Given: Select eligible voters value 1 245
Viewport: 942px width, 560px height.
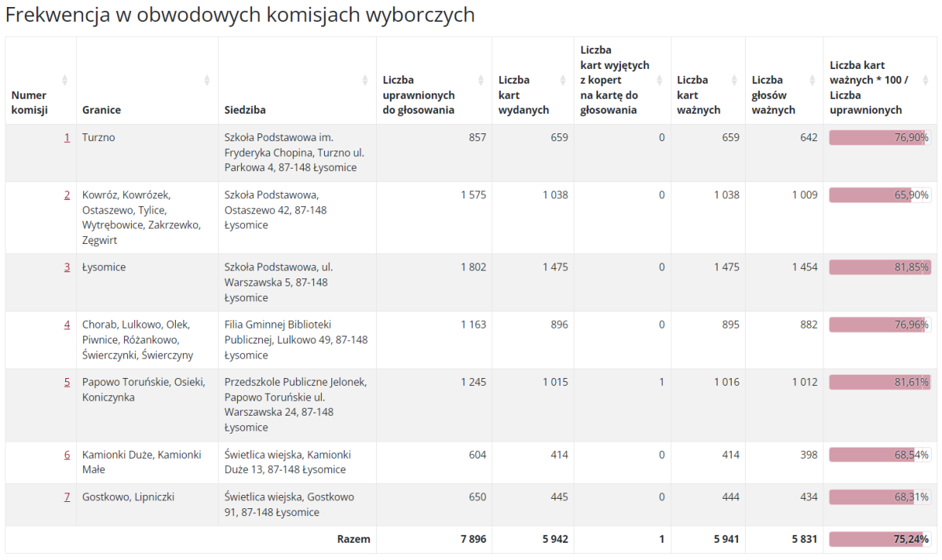Looking at the screenshot, I should pyautogui.click(x=473, y=383).
